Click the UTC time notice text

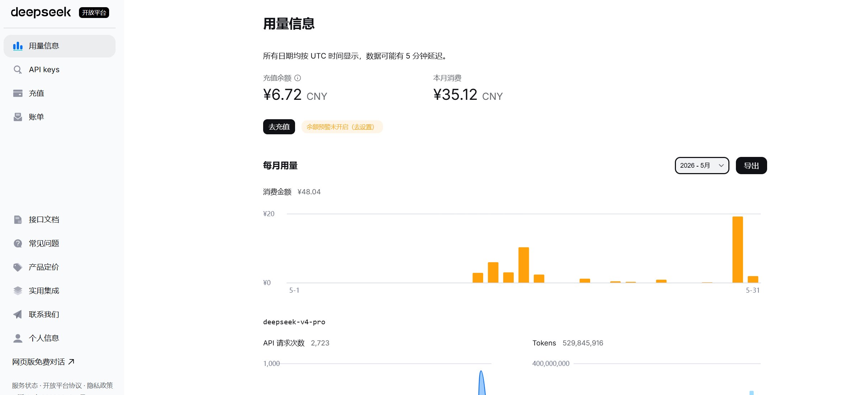click(356, 56)
